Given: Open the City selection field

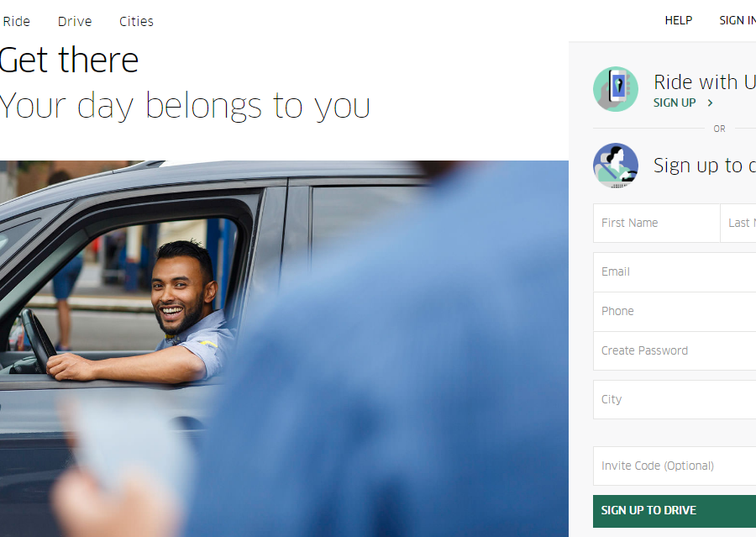Looking at the screenshot, I should [675, 399].
